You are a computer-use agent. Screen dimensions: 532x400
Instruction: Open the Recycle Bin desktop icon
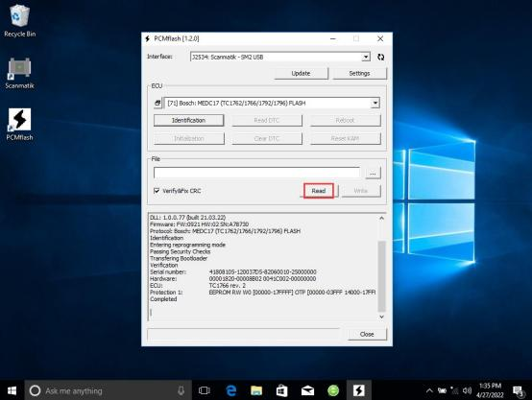point(19,20)
